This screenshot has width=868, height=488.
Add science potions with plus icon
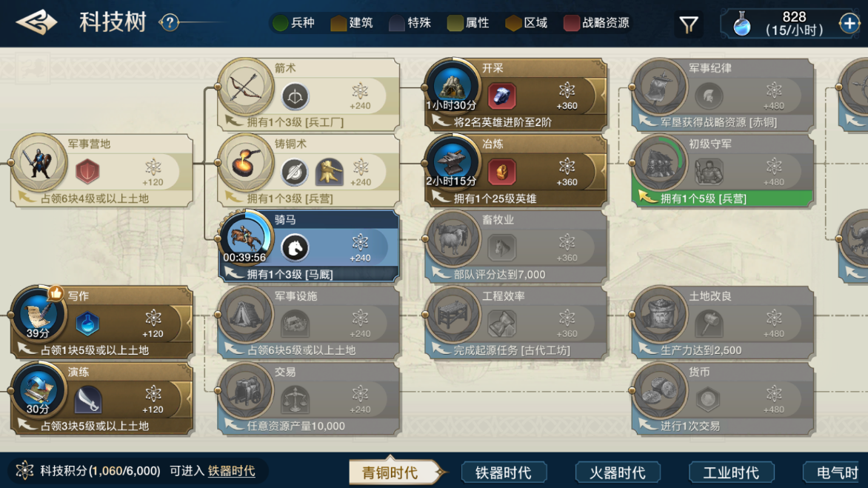(849, 23)
